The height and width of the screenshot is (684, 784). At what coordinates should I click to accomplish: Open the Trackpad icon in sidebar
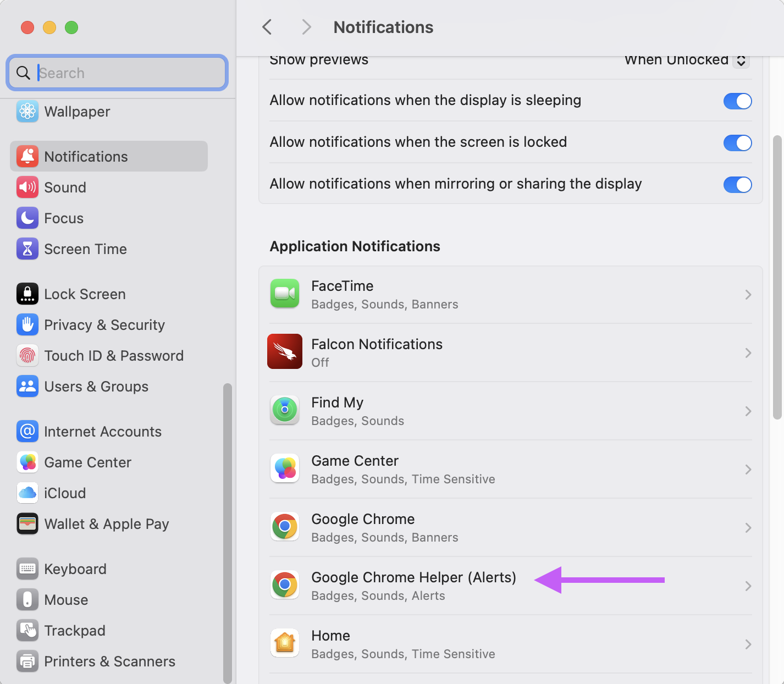click(x=27, y=631)
